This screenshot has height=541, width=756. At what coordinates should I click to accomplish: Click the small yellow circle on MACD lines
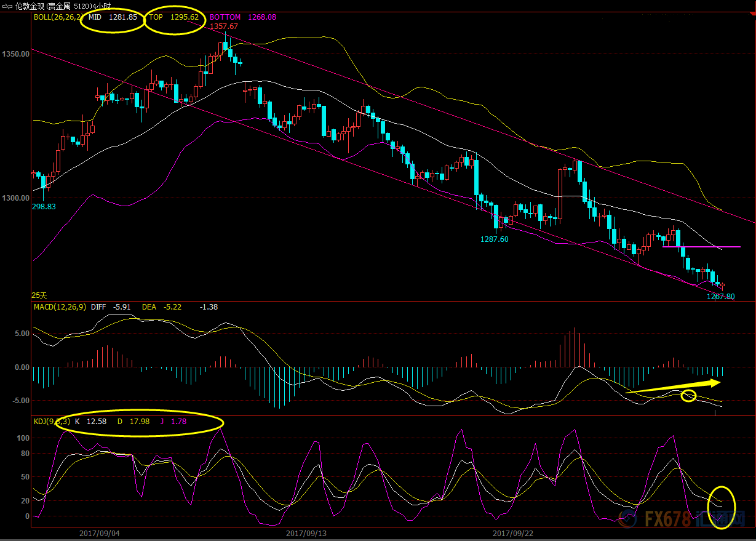(x=689, y=396)
